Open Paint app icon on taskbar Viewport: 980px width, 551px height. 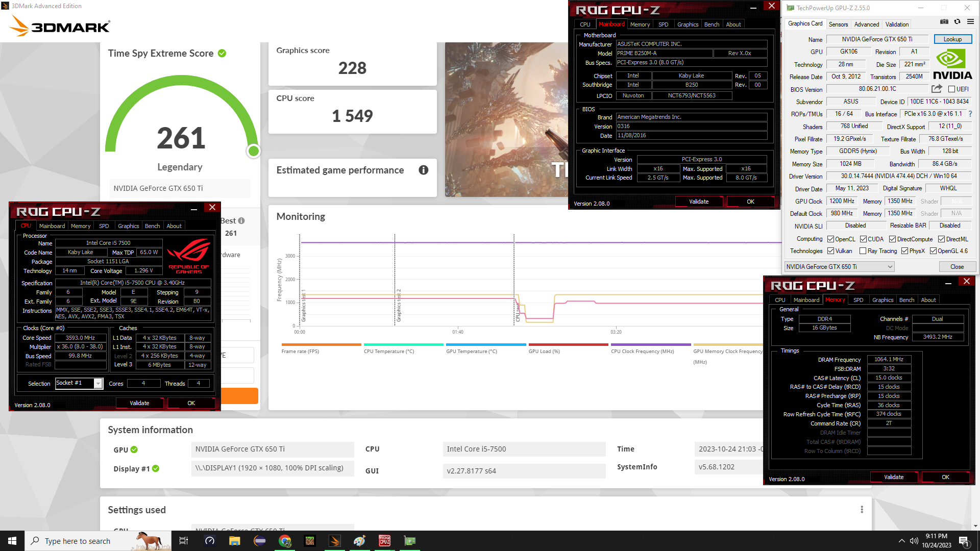[360, 541]
